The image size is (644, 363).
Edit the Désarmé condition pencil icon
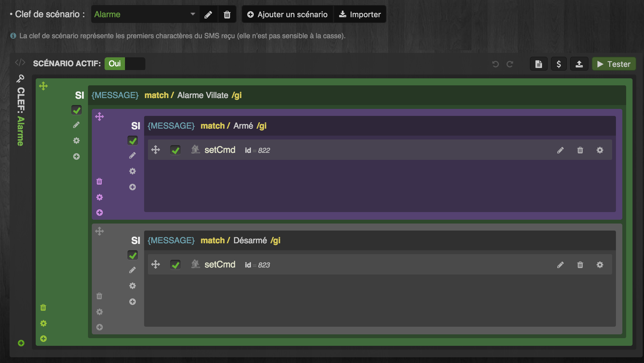tap(132, 270)
